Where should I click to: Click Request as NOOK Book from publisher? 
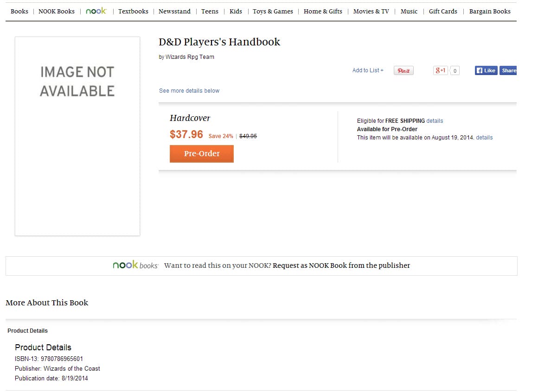click(341, 266)
